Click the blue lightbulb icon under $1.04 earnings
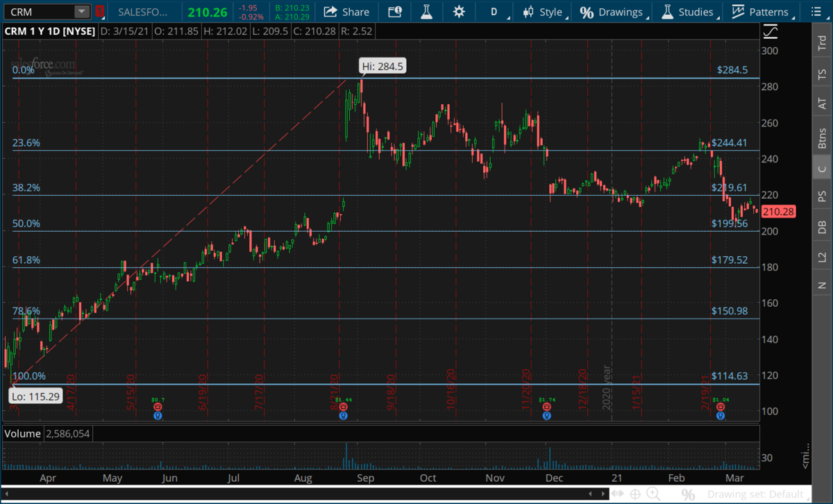The height and width of the screenshot is (504, 833). 721,416
